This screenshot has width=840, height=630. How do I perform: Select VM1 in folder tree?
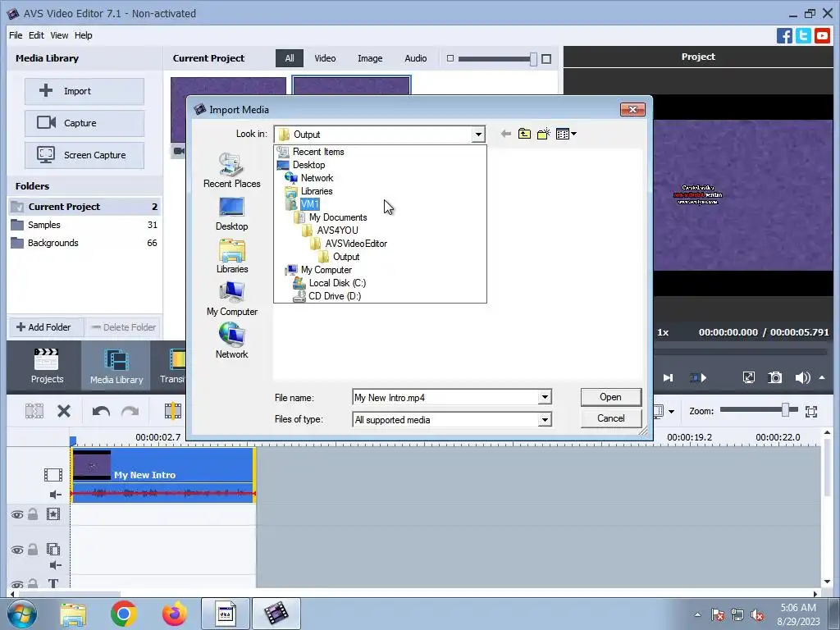(309, 204)
